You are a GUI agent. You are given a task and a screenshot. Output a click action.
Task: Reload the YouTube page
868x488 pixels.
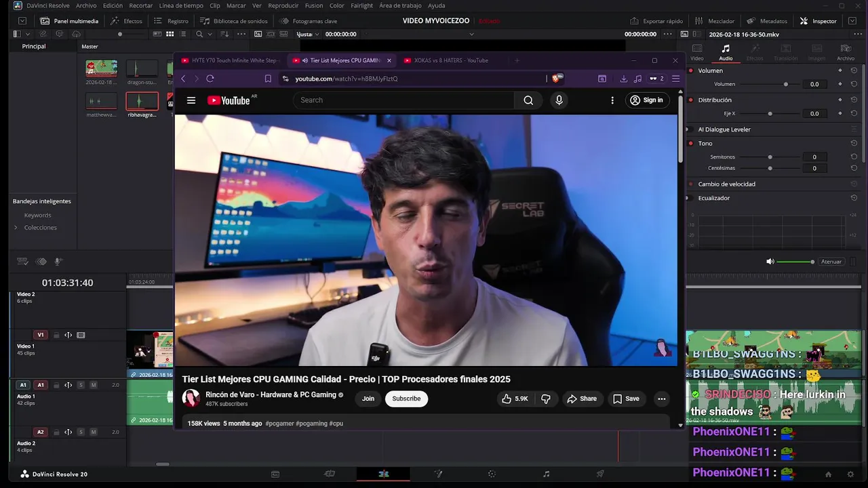[x=210, y=79]
